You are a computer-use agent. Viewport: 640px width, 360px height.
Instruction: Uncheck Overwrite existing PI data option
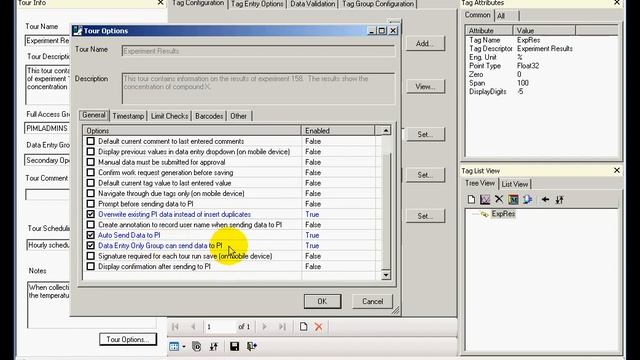(x=91, y=214)
